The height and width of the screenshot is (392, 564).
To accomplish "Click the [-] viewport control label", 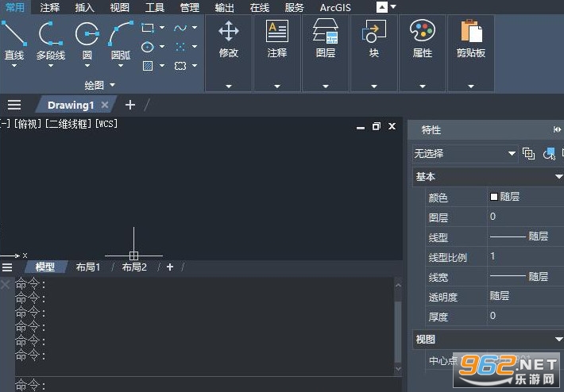I will pos(5,124).
